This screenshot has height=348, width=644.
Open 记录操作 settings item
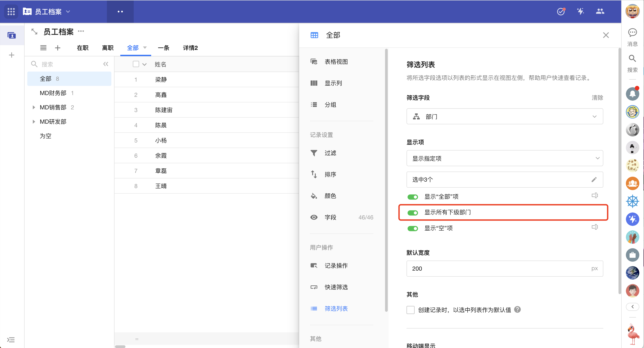pyautogui.click(x=341, y=266)
